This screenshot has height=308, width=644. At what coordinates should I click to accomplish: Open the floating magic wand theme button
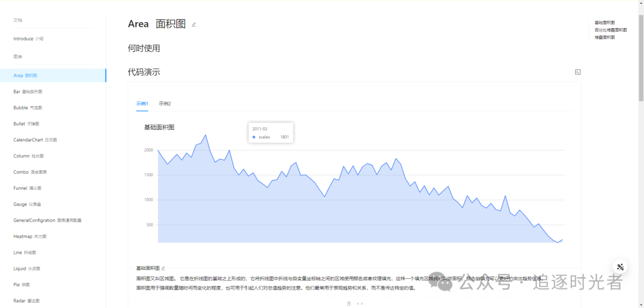[x=620, y=266]
